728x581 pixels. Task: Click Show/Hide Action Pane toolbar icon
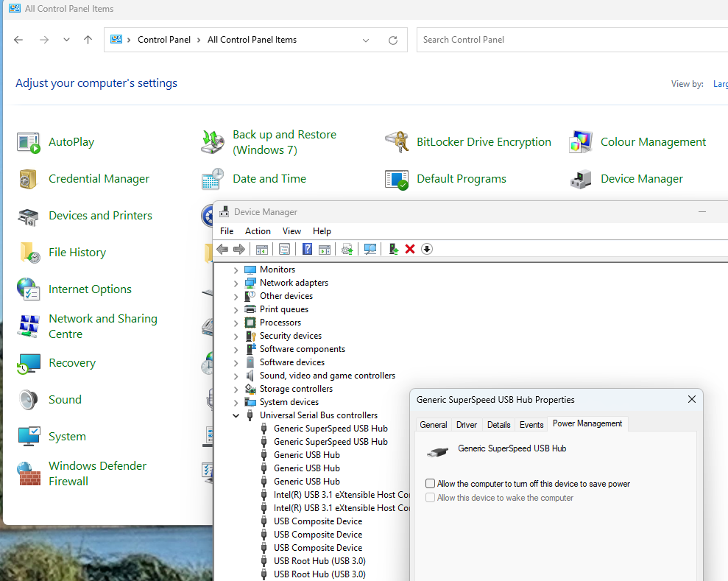click(x=325, y=250)
